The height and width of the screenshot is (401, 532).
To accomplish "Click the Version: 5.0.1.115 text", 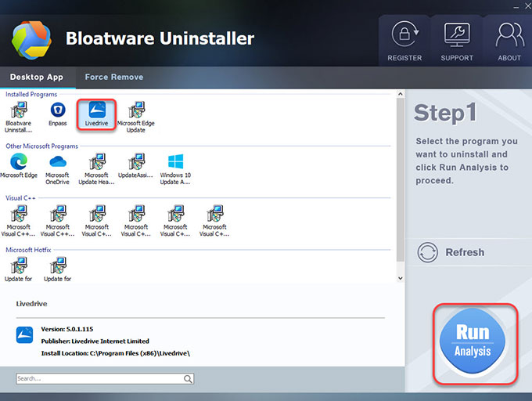I will (x=67, y=329).
